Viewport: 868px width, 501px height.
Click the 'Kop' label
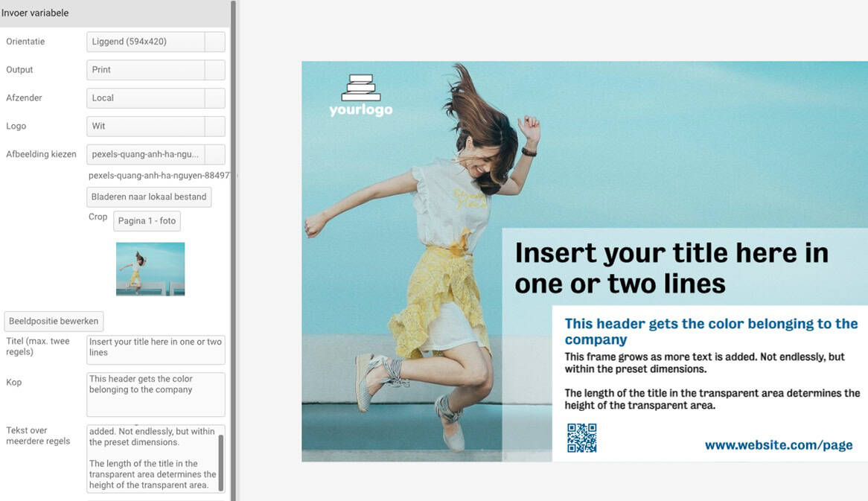(14, 382)
